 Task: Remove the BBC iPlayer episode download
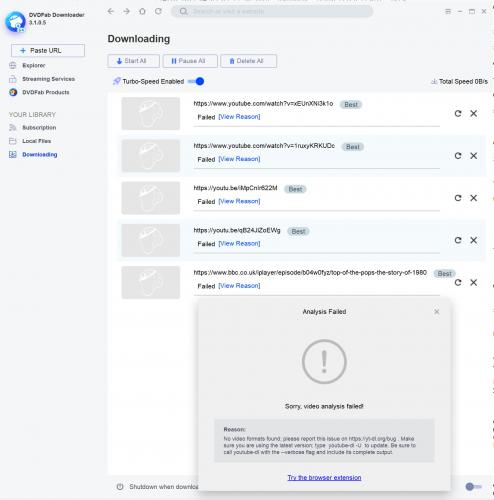pyautogui.click(x=473, y=283)
